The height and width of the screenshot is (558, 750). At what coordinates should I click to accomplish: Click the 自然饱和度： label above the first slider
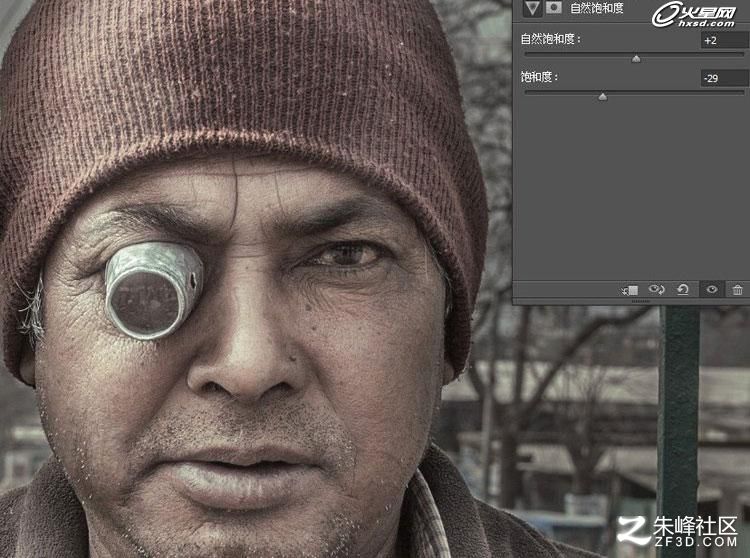[x=551, y=39]
